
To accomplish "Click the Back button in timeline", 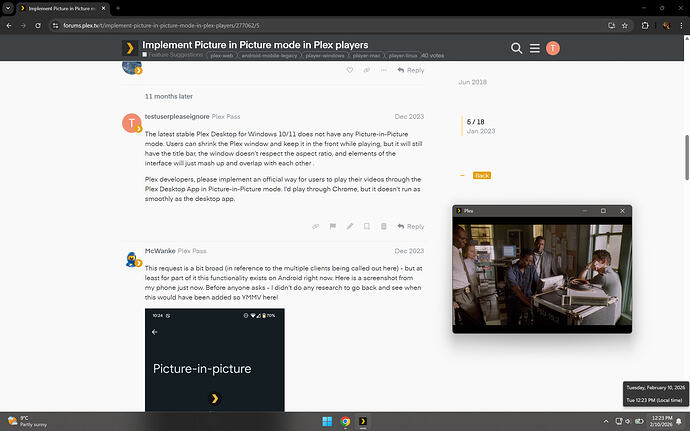I will click(x=482, y=175).
